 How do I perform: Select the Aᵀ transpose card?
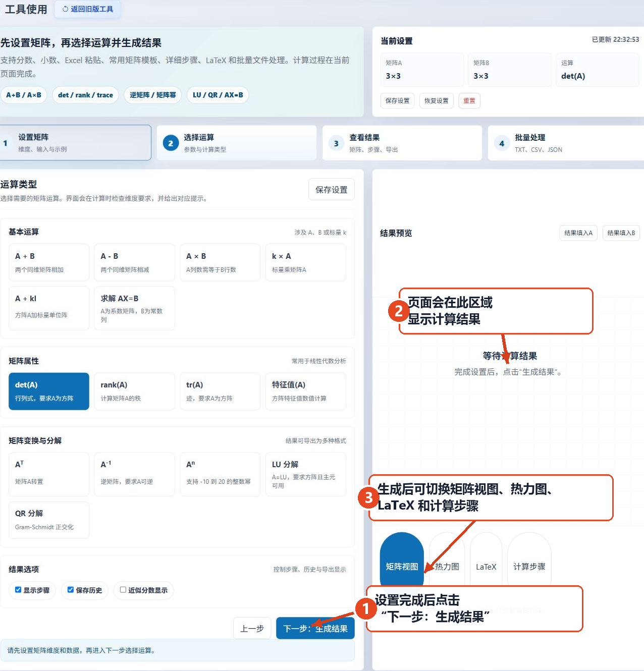click(x=49, y=474)
